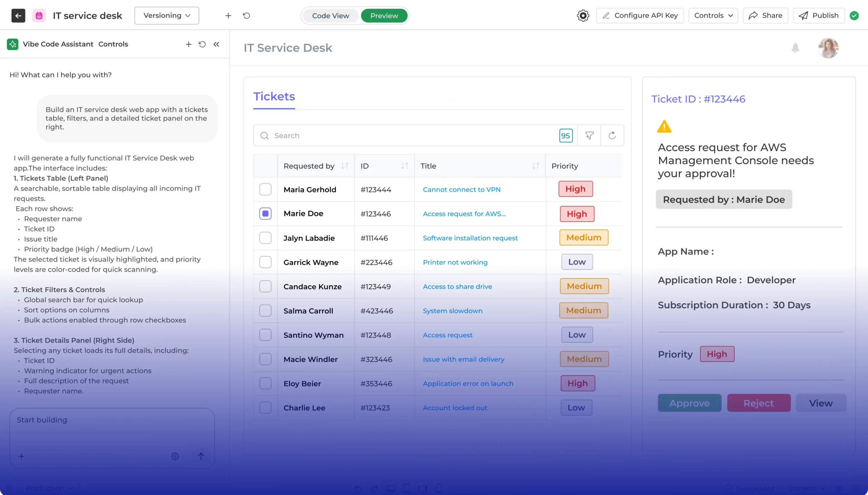Viewport: 868px width, 495px height.
Task: Click the High priority badge in details panel
Action: point(717,354)
